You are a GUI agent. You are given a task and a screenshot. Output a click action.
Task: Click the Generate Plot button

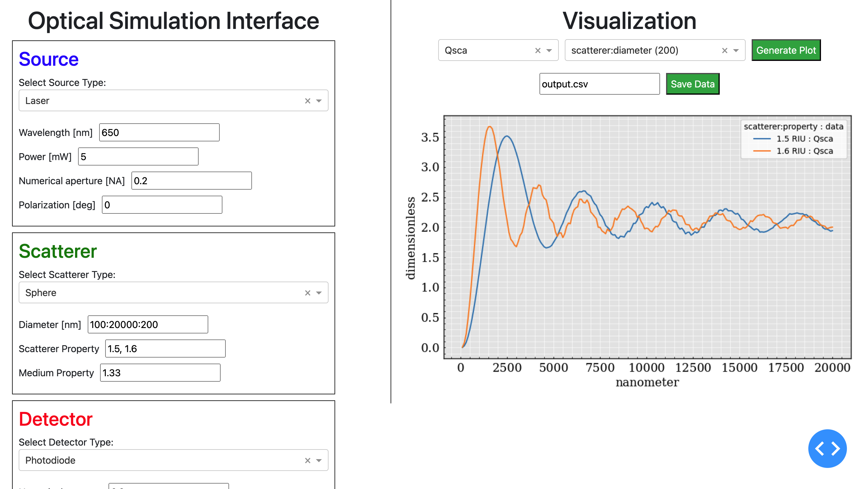pyautogui.click(x=786, y=51)
